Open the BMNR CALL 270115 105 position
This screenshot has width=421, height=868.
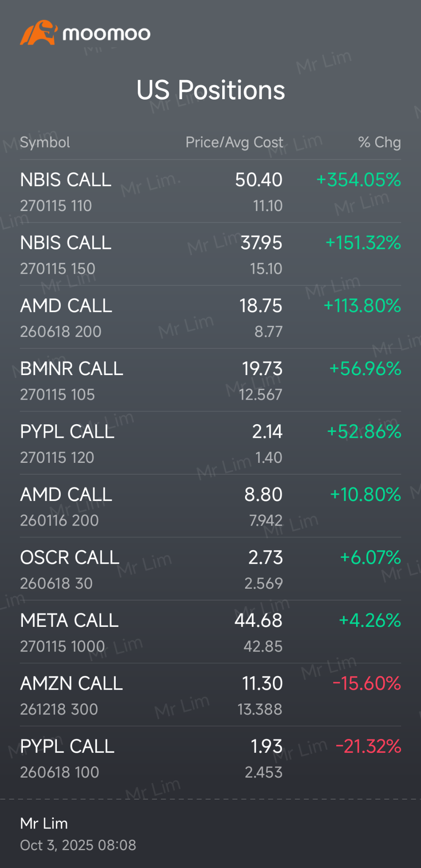pos(71,380)
